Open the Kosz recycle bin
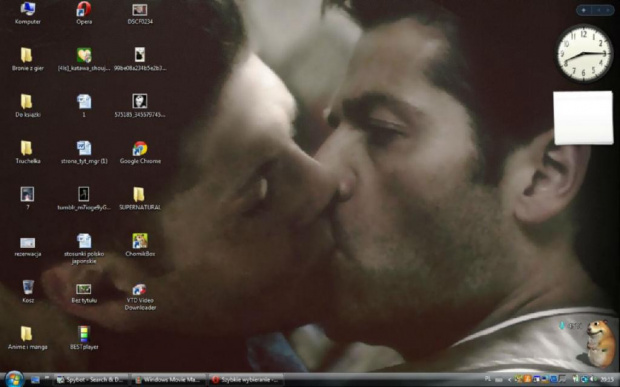Image resolution: width=620 pixels, height=387 pixels. (28, 292)
